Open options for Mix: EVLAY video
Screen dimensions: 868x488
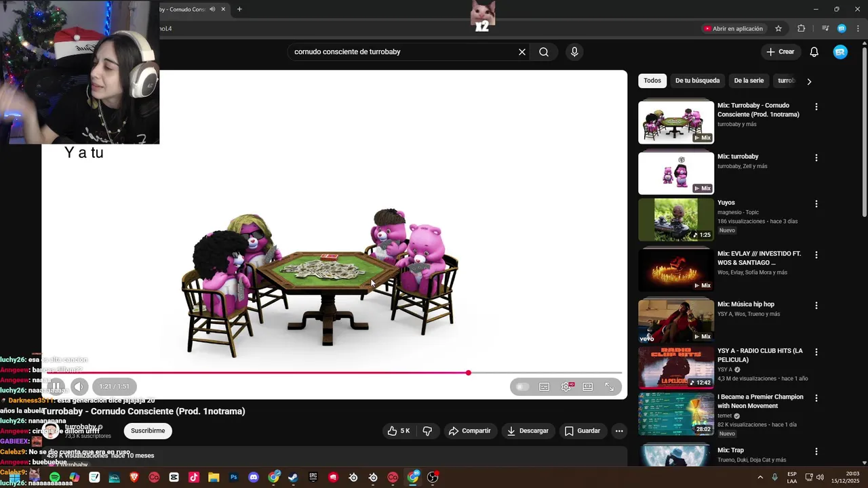816,256
